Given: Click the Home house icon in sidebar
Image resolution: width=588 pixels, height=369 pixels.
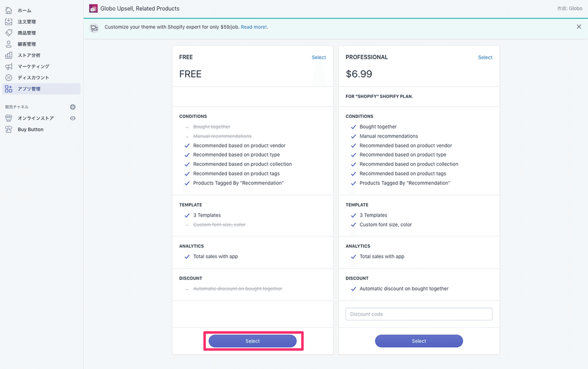Looking at the screenshot, I should coord(8,10).
